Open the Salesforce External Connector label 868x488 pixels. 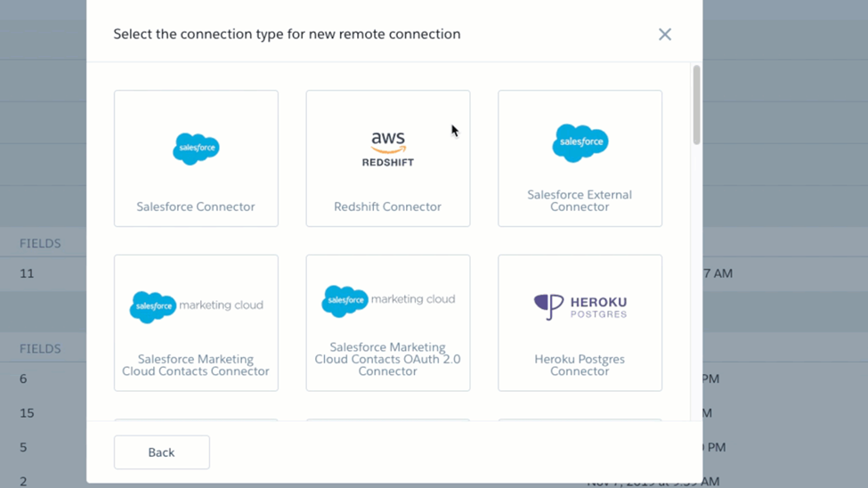point(580,200)
